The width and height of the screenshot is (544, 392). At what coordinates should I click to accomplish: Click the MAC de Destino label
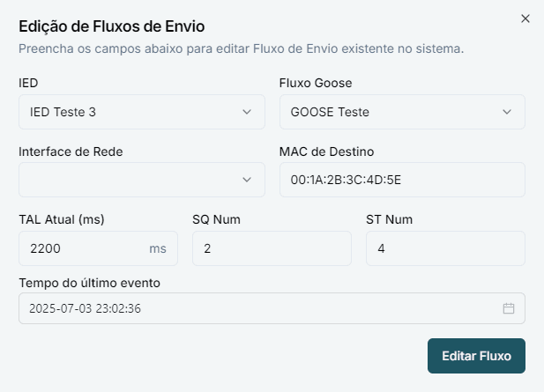[326, 152]
